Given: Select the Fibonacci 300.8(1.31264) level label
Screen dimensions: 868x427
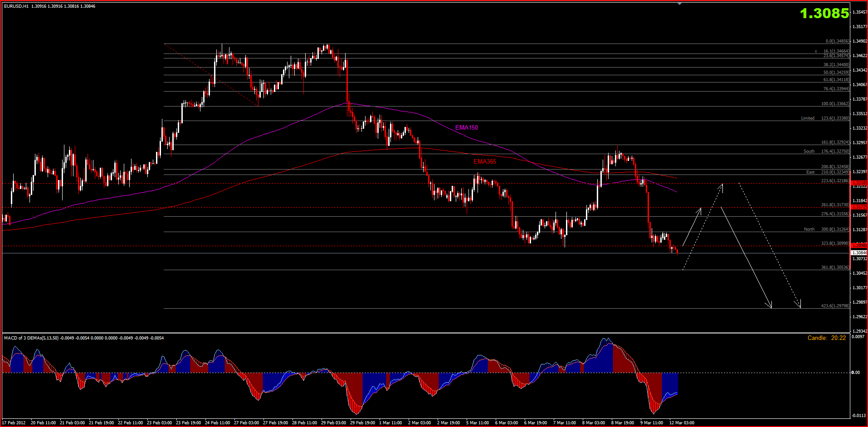Looking at the screenshot, I should [x=835, y=229].
